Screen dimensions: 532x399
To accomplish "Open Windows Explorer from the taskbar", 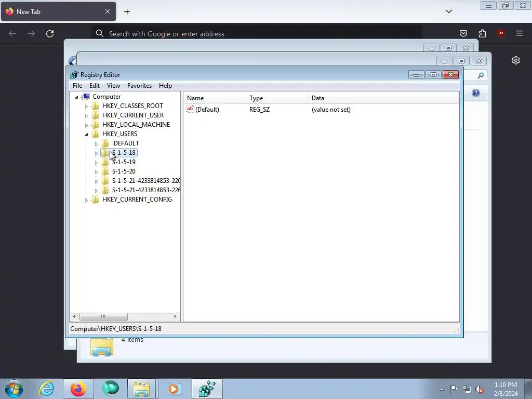I will [x=142, y=389].
